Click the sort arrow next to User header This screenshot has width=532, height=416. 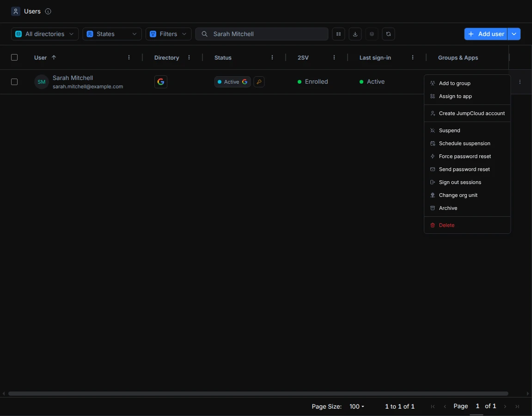point(54,57)
